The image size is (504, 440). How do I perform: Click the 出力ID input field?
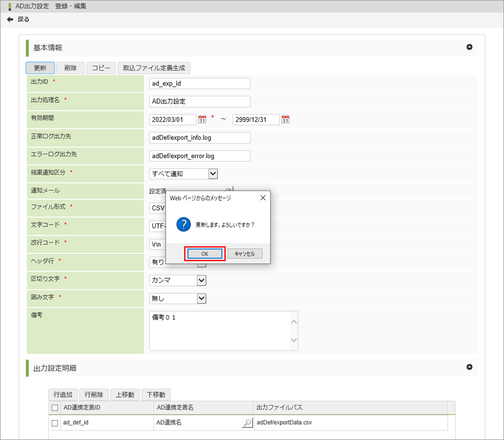coord(199,84)
